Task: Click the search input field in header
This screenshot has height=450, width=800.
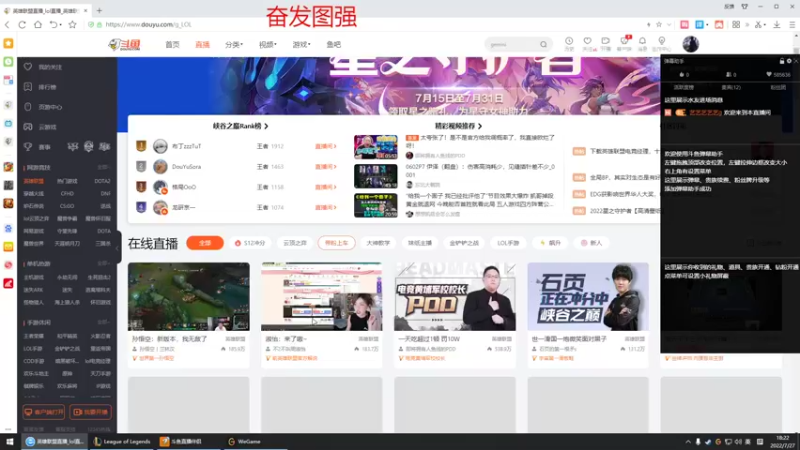Action: tap(512, 44)
